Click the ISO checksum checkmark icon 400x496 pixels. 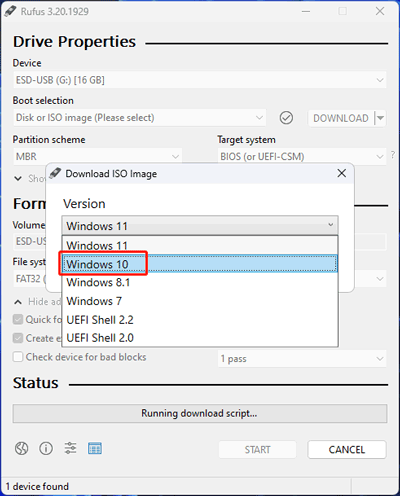[x=286, y=118]
